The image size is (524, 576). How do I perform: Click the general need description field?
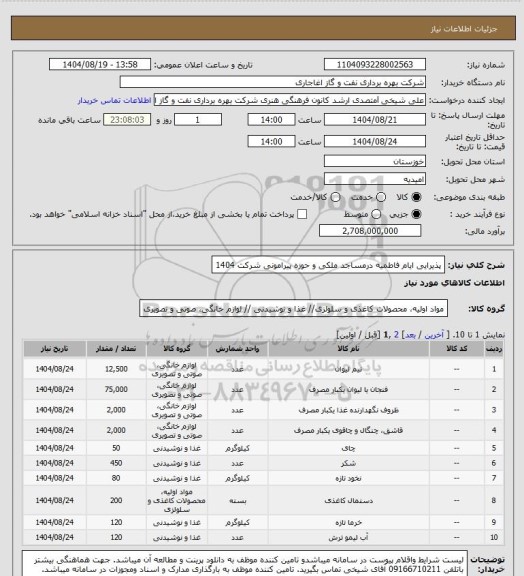tap(328, 265)
